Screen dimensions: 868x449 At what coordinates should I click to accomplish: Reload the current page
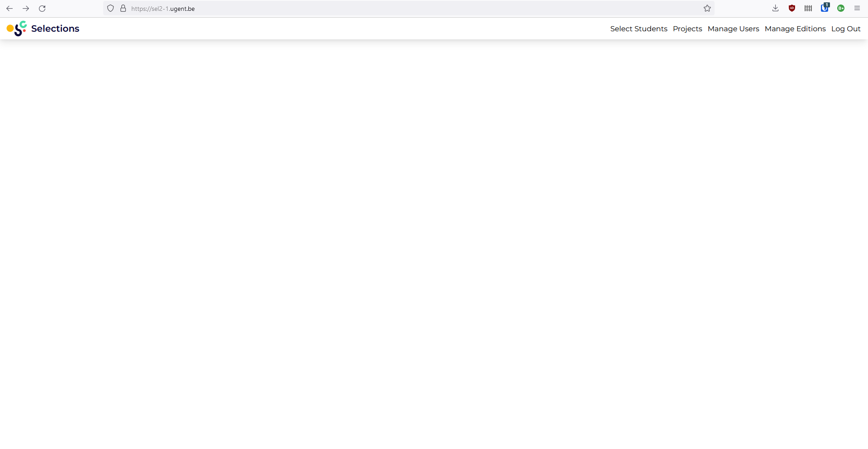(42, 9)
